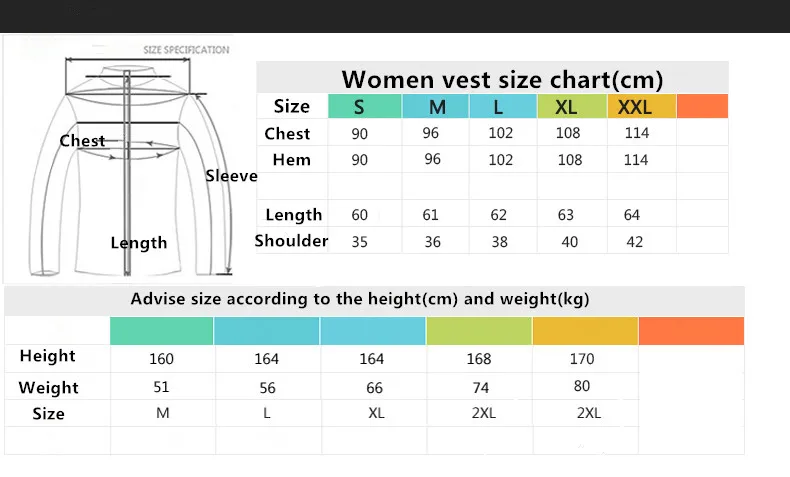Screen dimensions: 790x477
Task: Click Chest value 108 for size XL
Action: point(568,133)
